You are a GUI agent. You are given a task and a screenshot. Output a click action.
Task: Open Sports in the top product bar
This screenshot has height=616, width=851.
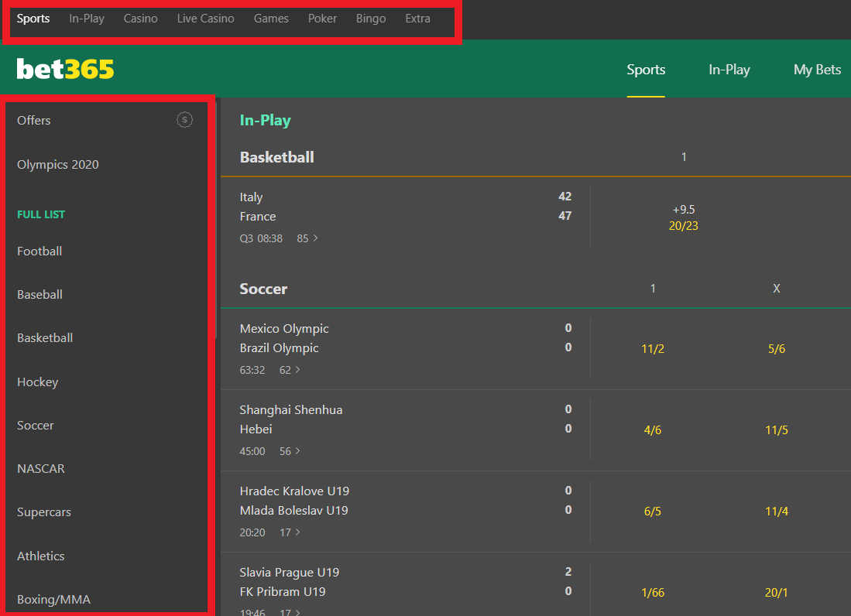[x=33, y=19]
